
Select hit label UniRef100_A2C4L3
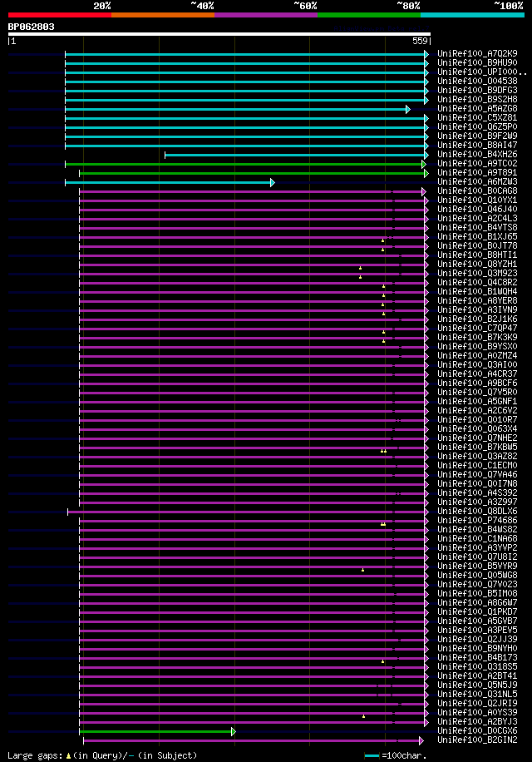[477, 218]
